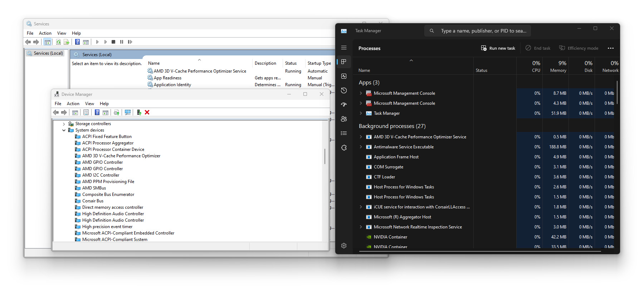Click Back arrow in Device Manager toolbar
644x286 pixels.
pyautogui.click(x=56, y=112)
